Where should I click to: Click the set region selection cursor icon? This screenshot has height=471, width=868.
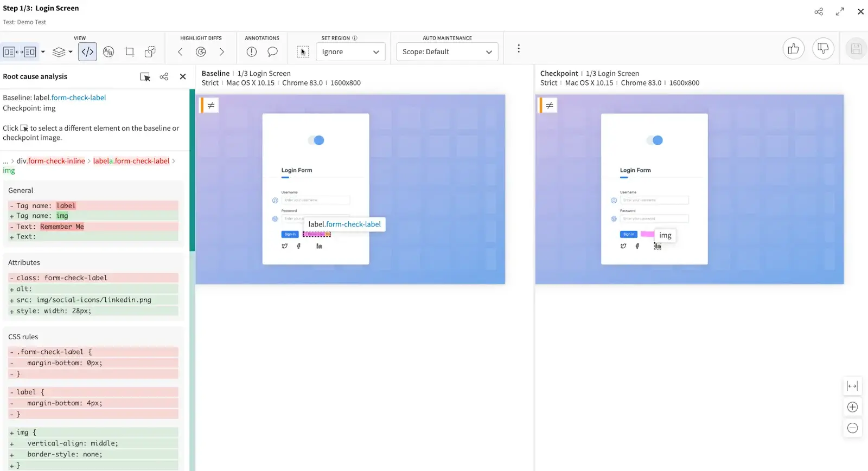tap(303, 52)
